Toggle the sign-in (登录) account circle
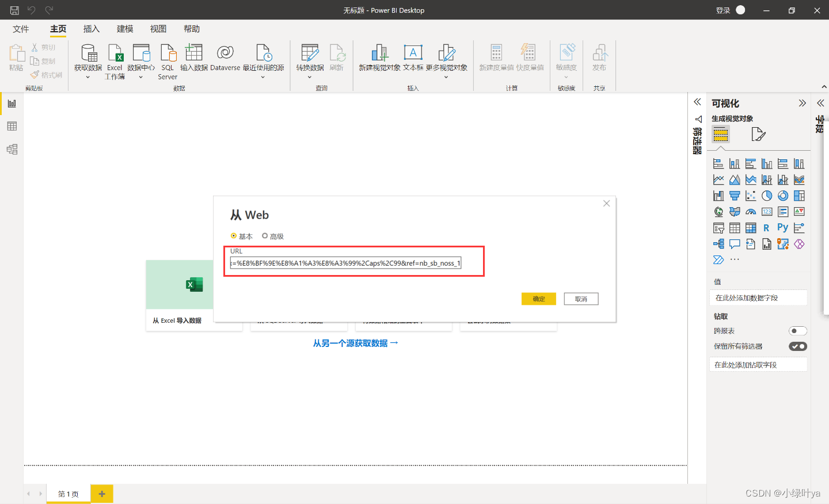 tap(740, 10)
